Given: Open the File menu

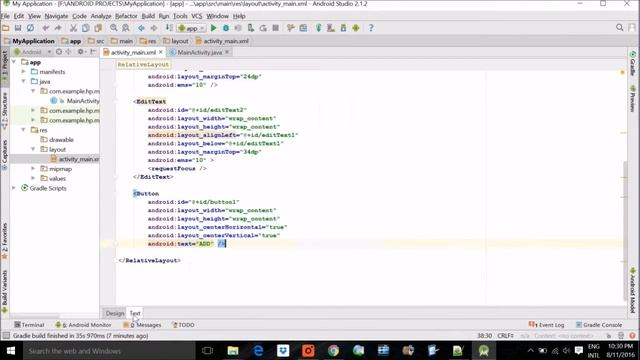Looking at the screenshot, I should pos(5,16).
